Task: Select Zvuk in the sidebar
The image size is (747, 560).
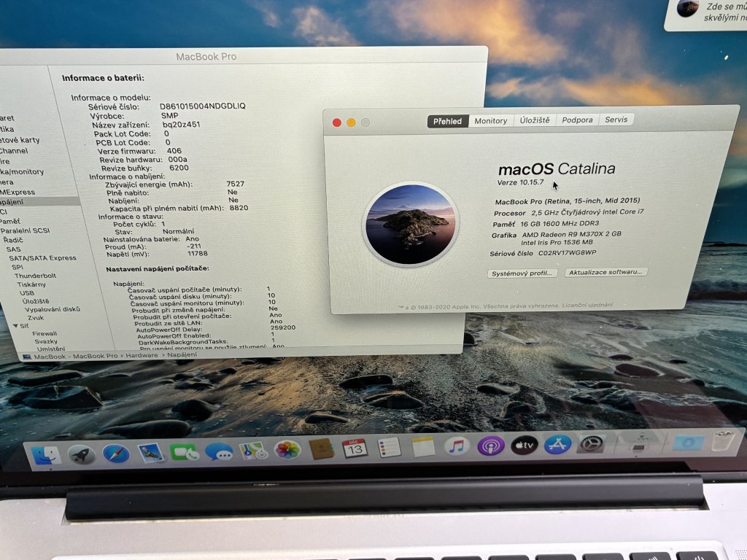Action: [x=35, y=318]
